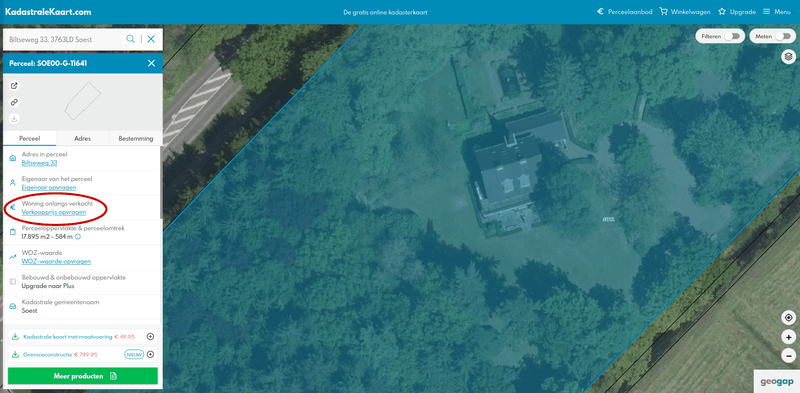Zoom in with the plus button
Viewport: 800px width, 393px height.
788,337
